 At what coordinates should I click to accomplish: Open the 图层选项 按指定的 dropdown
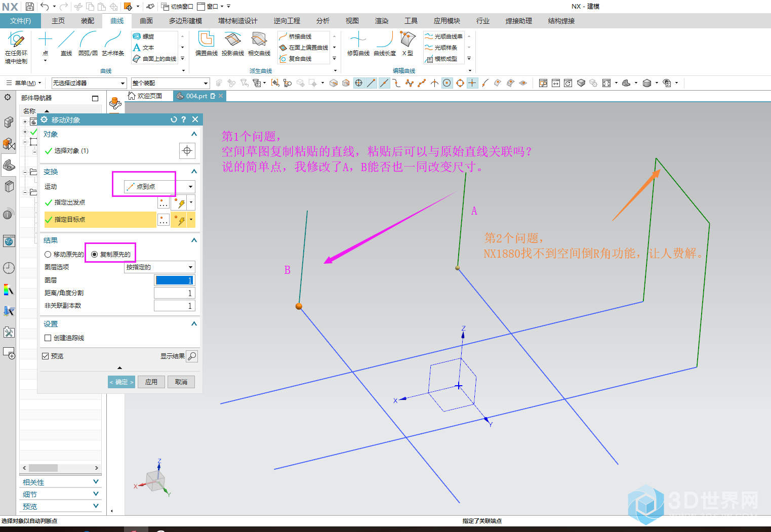(159, 267)
